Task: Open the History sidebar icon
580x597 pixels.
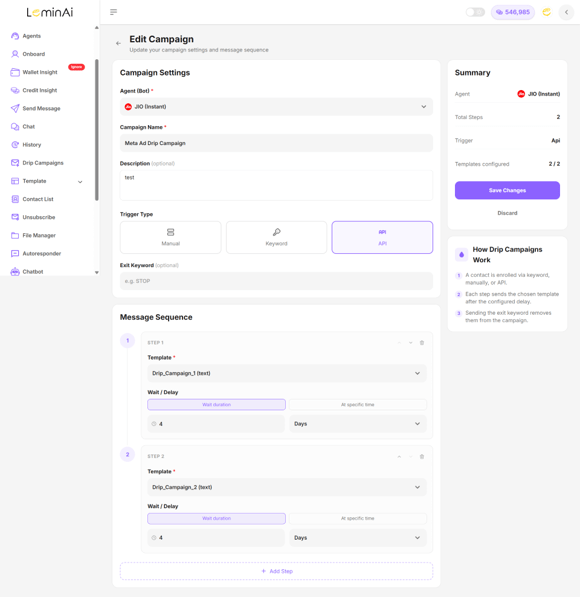Action: point(15,145)
